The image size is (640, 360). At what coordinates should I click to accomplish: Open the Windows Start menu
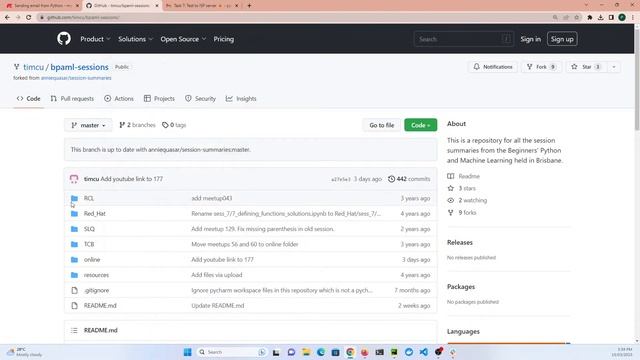coord(187,352)
